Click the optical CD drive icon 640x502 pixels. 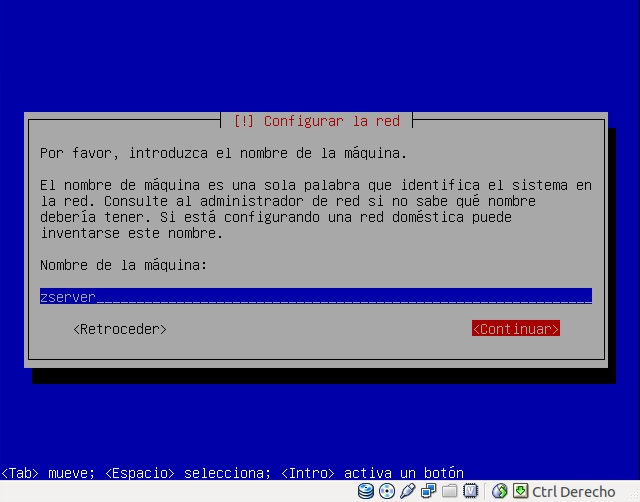pyautogui.click(x=387, y=491)
